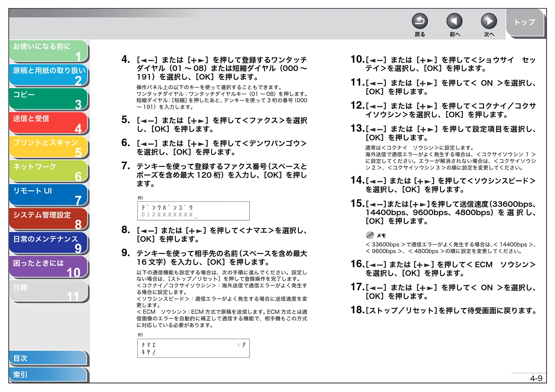Click the 戻る (back) round arrow icon
Screen dimensions: 555x392
(420, 21)
